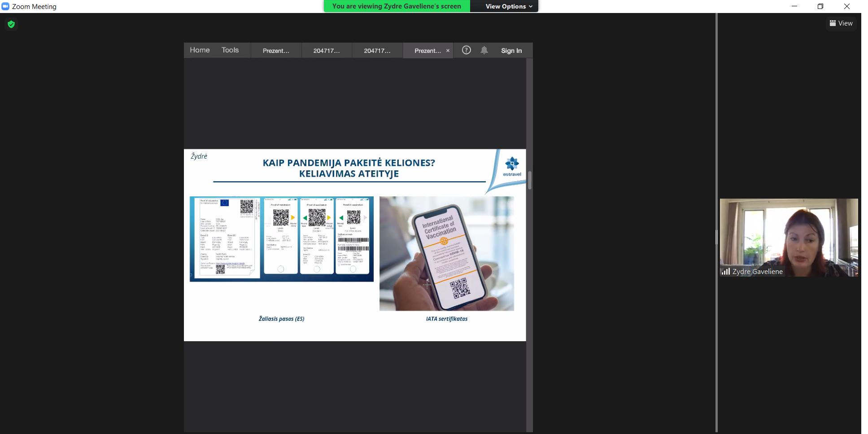The width and height of the screenshot is (868, 434).
Task: Click the green encryption shield icon
Action: click(11, 24)
